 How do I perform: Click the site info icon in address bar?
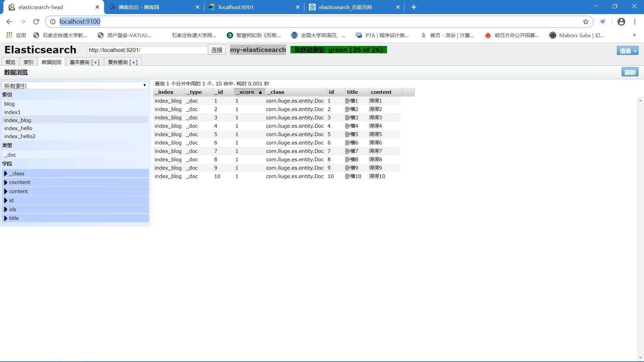[x=53, y=21]
